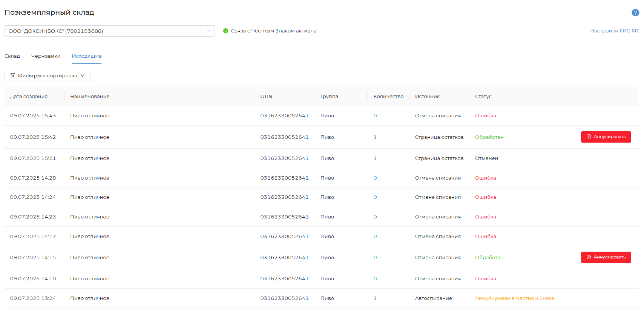Open the Фильтры и сортировка panel chevron

pos(83,75)
